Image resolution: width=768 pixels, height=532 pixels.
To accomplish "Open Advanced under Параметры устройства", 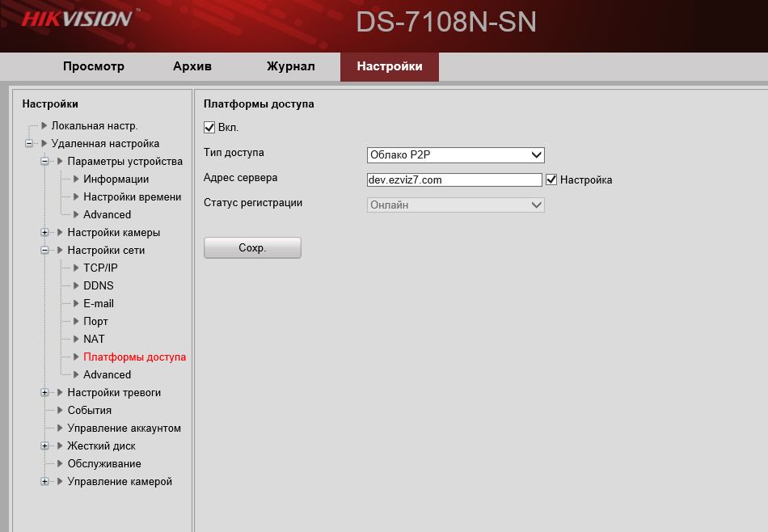I will pos(108,214).
